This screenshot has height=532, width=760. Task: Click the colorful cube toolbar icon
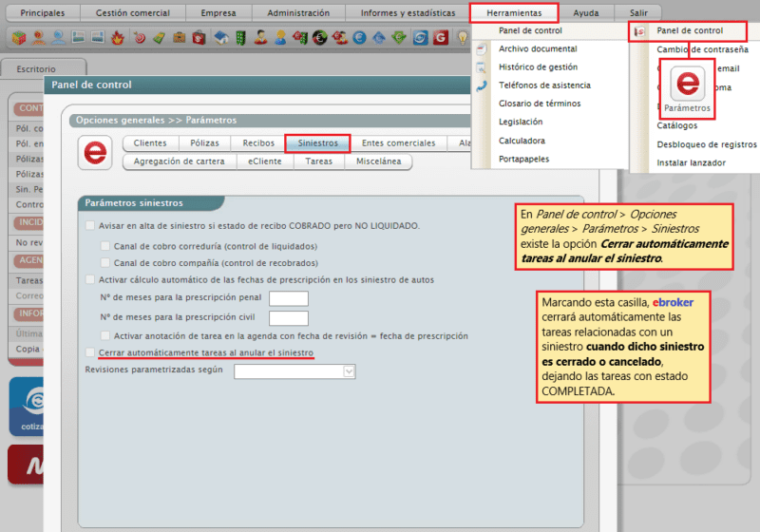tap(19, 37)
